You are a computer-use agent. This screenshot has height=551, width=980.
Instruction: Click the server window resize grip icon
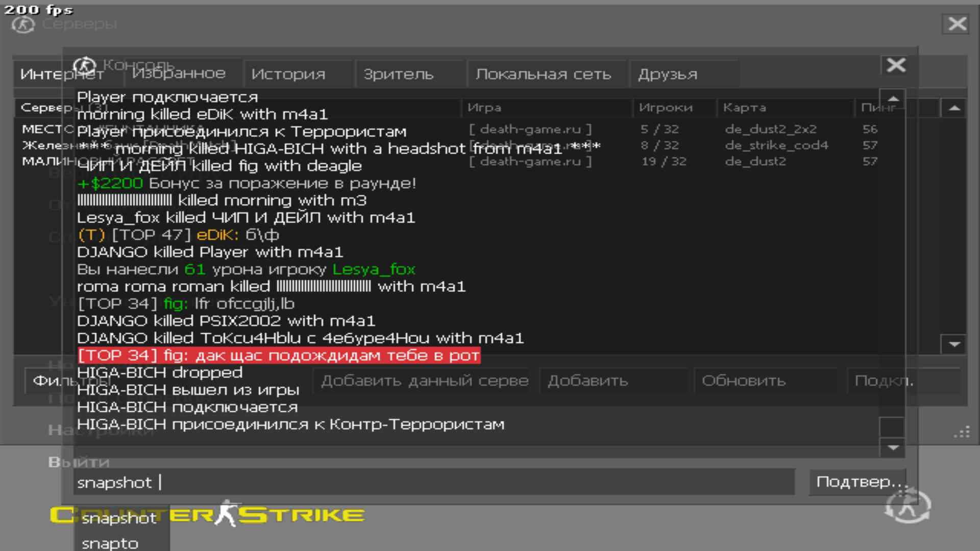point(962,432)
